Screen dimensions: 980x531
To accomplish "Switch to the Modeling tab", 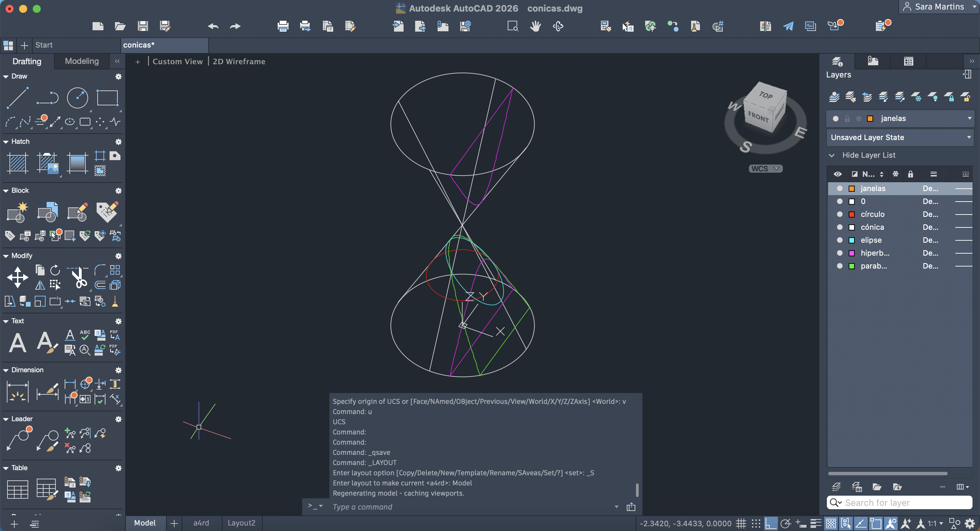I will [x=82, y=61].
